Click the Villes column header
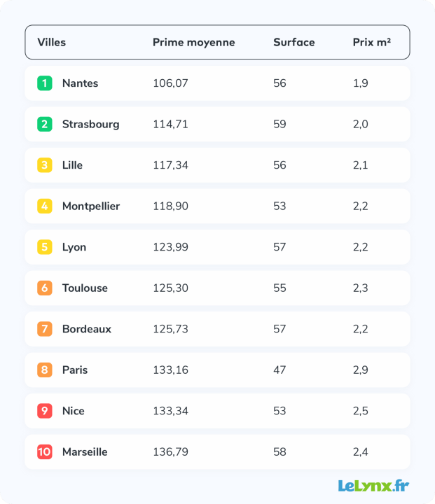 coord(51,42)
